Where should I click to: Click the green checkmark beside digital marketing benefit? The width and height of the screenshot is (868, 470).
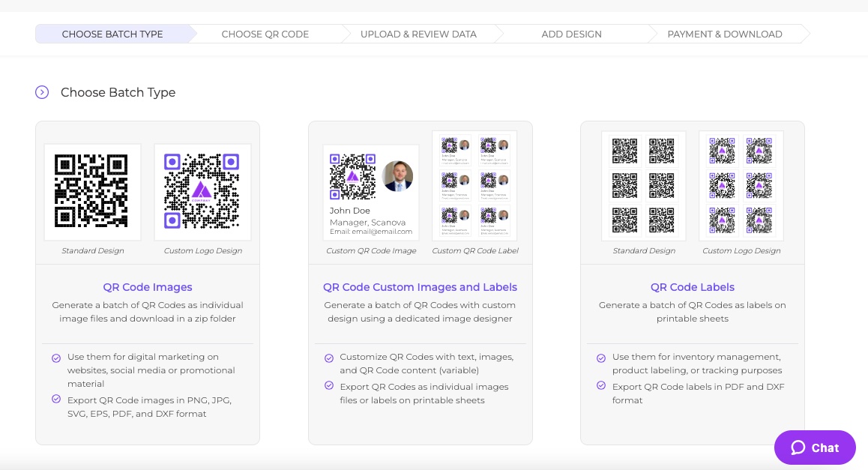click(x=56, y=358)
